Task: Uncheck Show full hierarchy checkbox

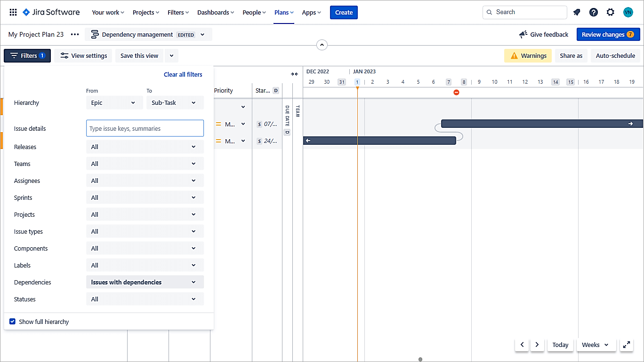Action: coord(13,322)
